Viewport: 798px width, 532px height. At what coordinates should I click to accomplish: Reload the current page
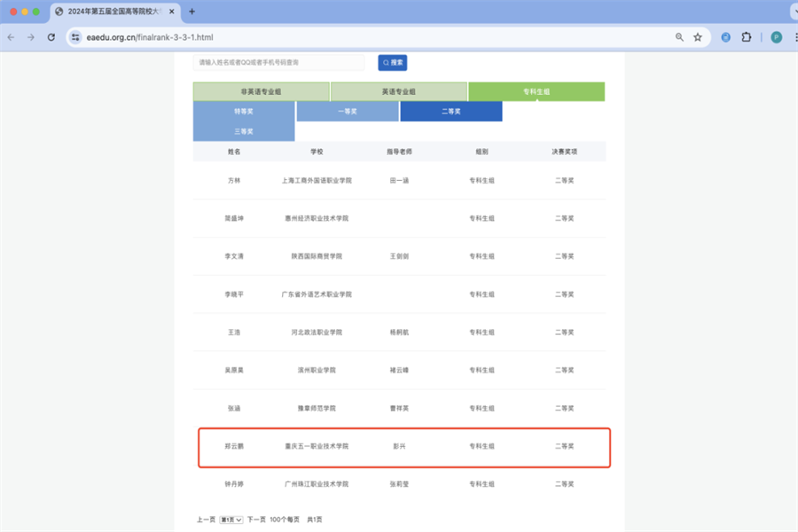click(51, 37)
